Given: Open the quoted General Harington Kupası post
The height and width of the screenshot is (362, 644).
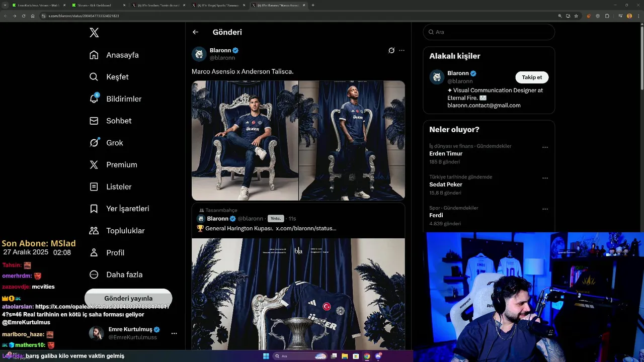Looking at the screenshot, I should click(x=298, y=277).
